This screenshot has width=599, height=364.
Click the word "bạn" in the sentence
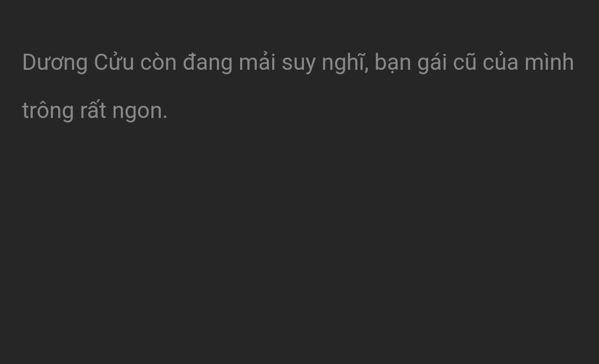[x=392, y=63]
